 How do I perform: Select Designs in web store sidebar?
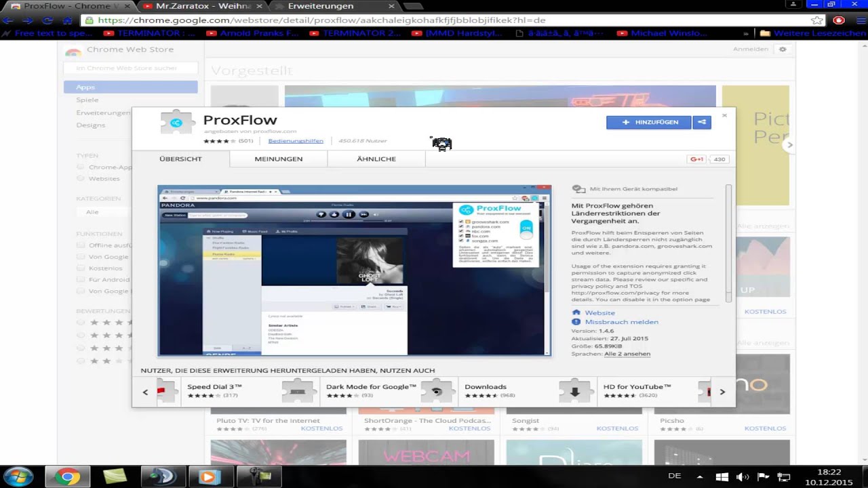tap(91, 125)
